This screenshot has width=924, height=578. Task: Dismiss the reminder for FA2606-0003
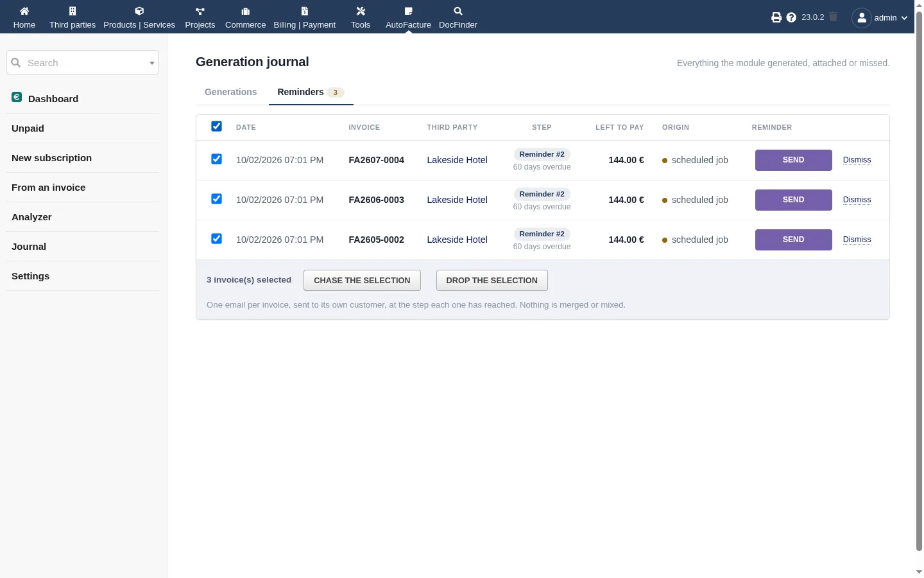pyautogui.click(x=857, y=200)
